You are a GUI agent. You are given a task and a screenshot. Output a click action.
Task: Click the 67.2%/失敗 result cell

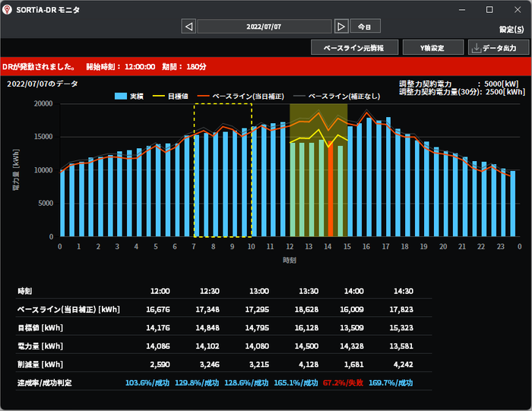343,383
